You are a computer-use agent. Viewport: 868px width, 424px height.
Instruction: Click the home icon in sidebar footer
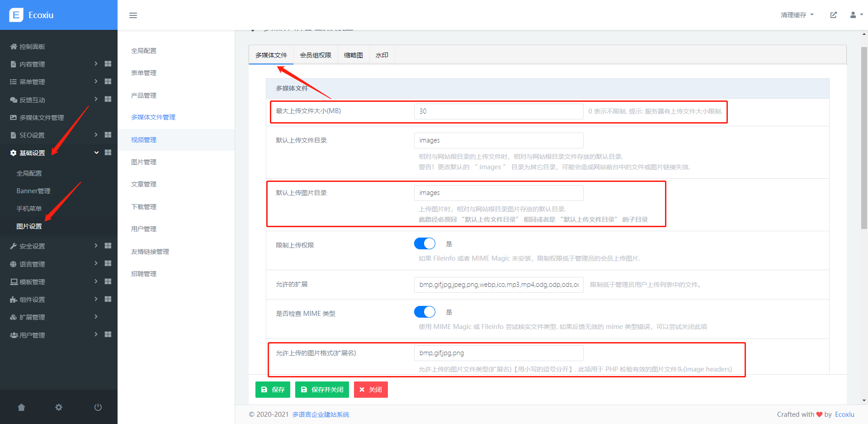(x=21, y=407)
